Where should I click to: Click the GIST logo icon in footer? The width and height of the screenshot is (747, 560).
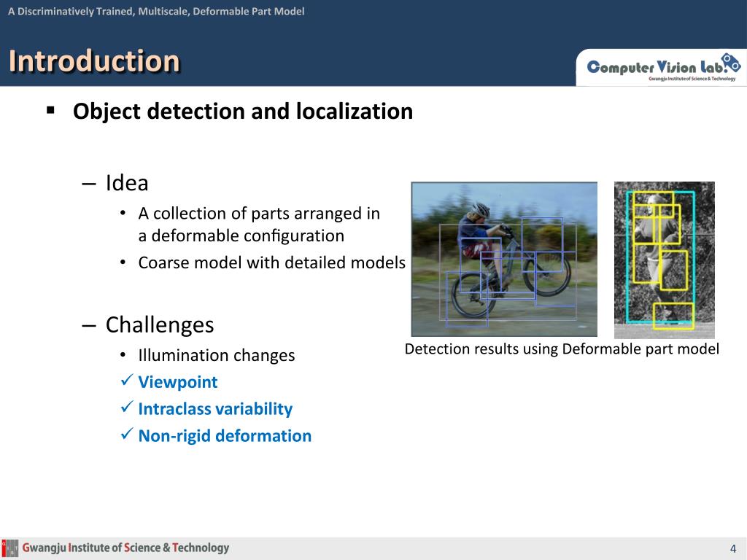10,548
